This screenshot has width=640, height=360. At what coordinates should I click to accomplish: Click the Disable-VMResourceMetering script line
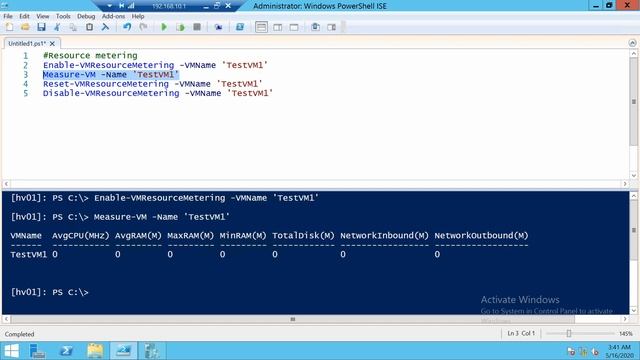point(158,93)
